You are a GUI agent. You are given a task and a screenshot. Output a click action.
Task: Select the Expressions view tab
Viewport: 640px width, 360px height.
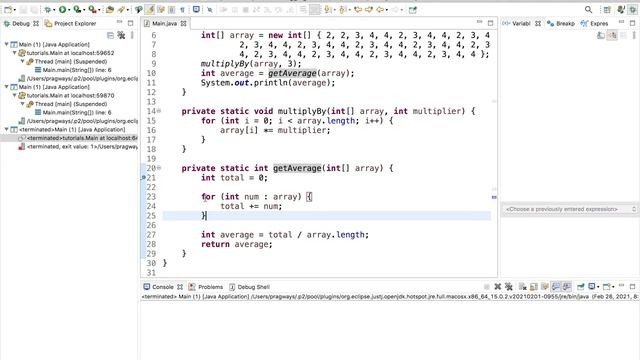595,24
